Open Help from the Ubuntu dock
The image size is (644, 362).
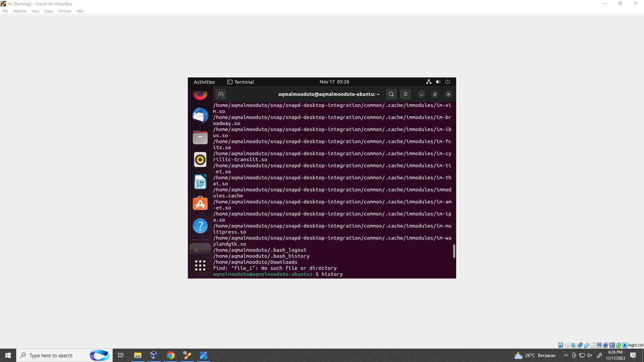(200, 226)
